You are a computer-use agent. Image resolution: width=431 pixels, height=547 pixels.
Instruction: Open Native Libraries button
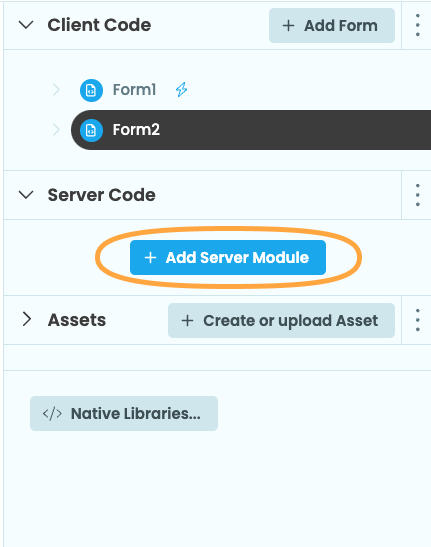click(124, 413)
